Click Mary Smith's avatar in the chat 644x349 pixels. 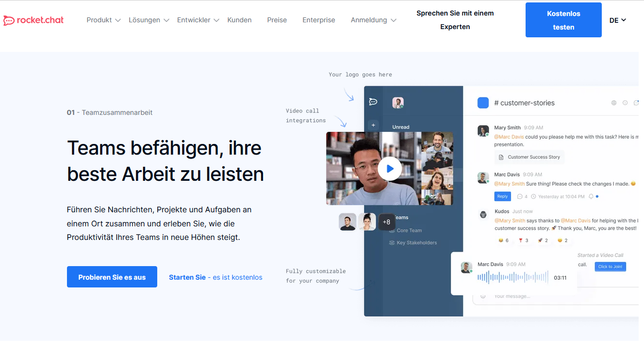coord(483,131)
